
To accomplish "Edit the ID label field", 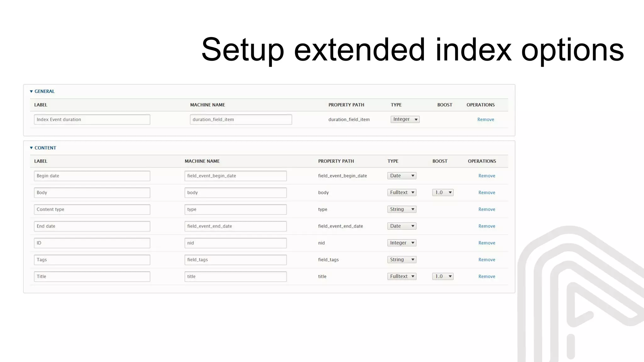I will 92,243.
